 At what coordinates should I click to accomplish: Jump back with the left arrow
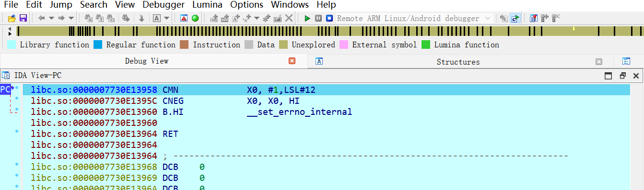[x=41, y=18]
